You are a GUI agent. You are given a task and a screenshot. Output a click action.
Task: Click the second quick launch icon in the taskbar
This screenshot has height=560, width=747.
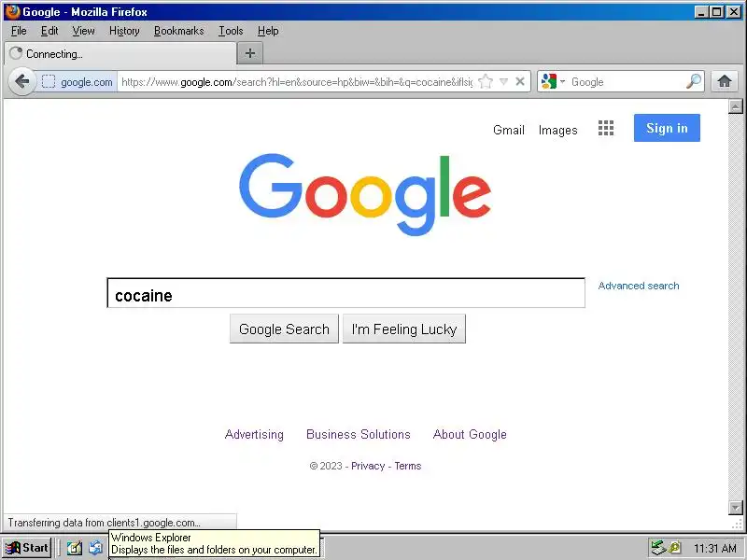[x=96, y=548]
